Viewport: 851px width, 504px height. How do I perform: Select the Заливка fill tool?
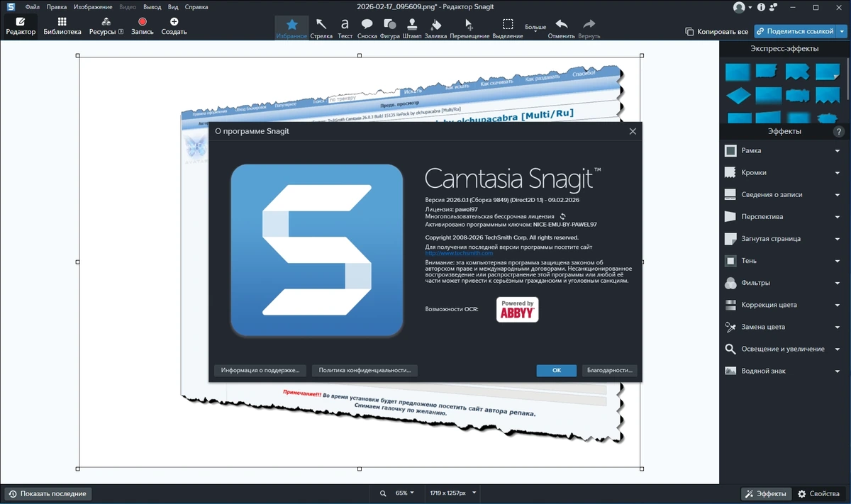(x=435, y=28)
